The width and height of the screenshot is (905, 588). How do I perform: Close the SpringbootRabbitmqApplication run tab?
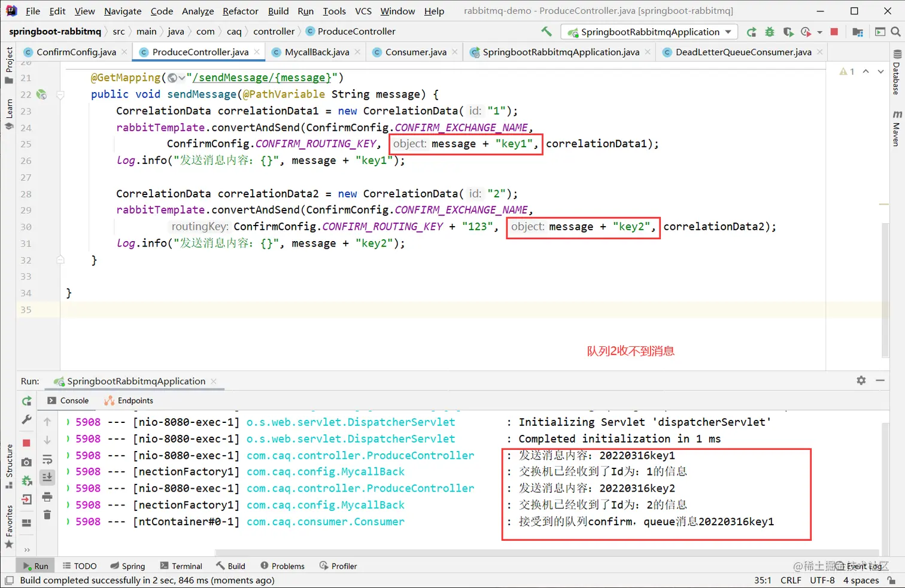(214, 381)
